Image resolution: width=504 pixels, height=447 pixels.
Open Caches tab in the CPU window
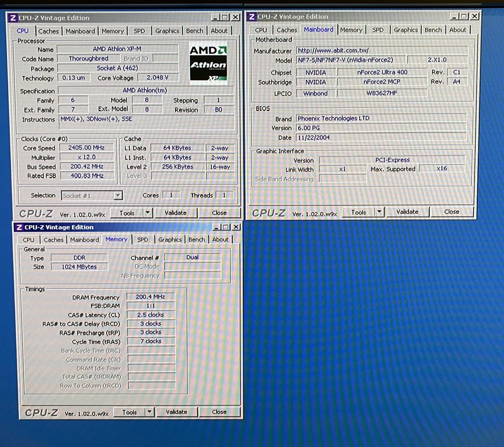point(48,31)
